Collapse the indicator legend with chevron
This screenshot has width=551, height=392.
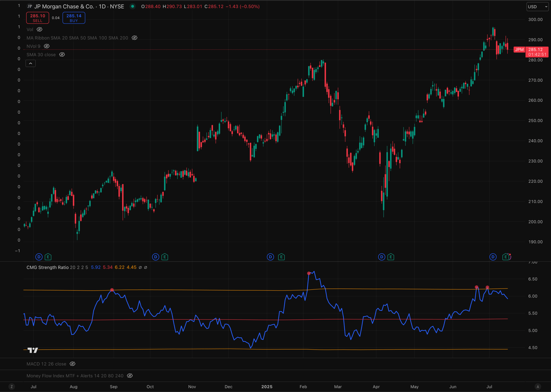tap(30, 63)
